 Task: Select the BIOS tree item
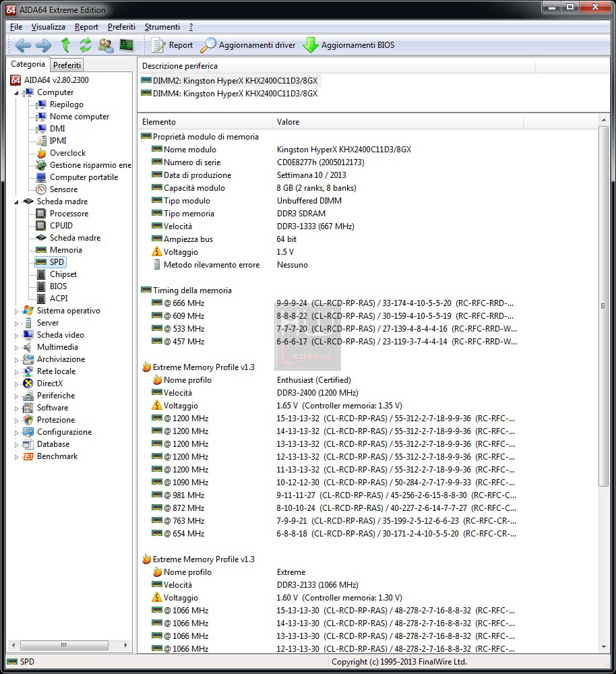point(58,286)
